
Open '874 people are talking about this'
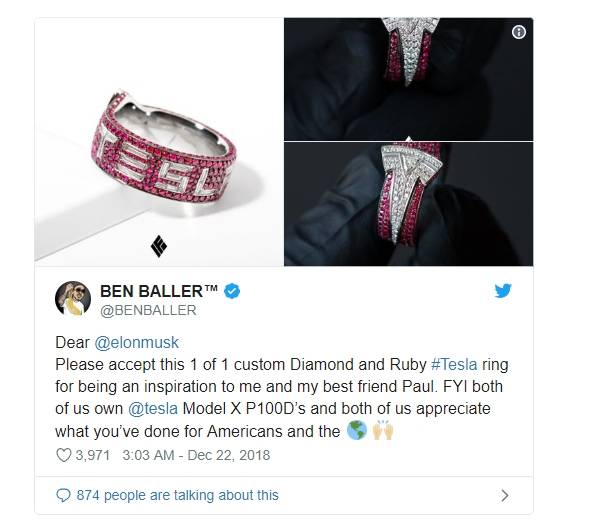(x=177, y=495)
